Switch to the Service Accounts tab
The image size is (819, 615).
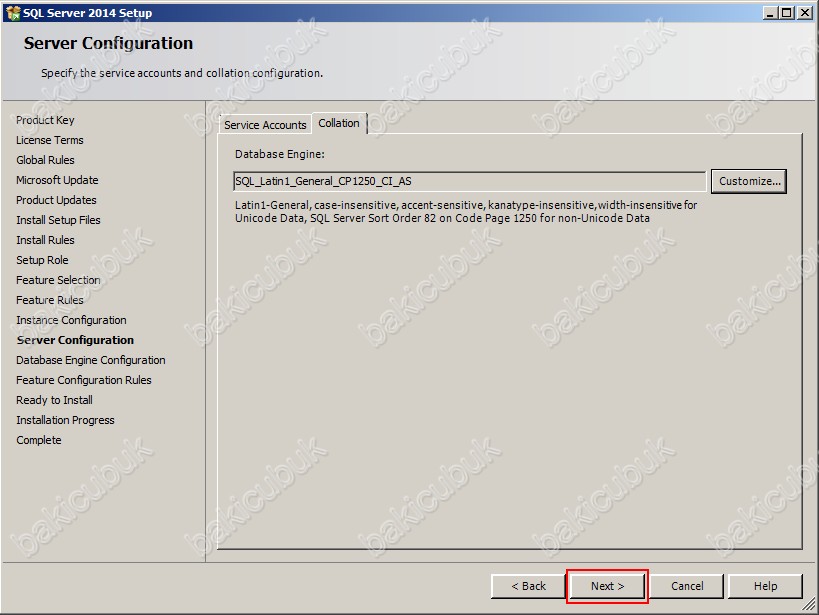click(265, 125)
